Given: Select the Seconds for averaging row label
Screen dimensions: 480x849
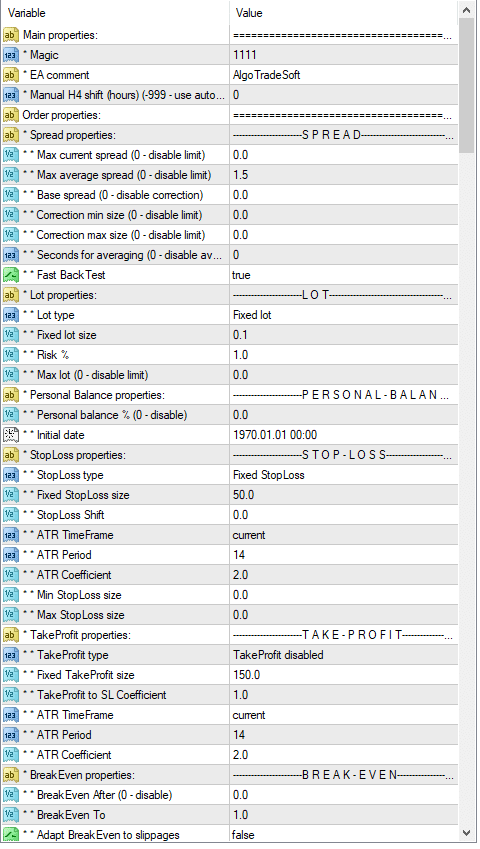Looking at the screenshot, I should pyautogui.click(x=122, y=255).
